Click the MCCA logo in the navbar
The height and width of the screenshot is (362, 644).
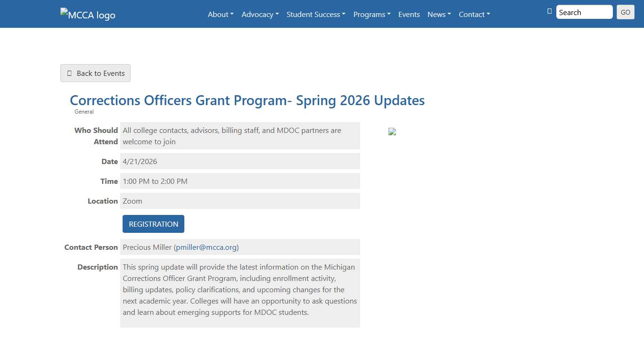(87, 14)
